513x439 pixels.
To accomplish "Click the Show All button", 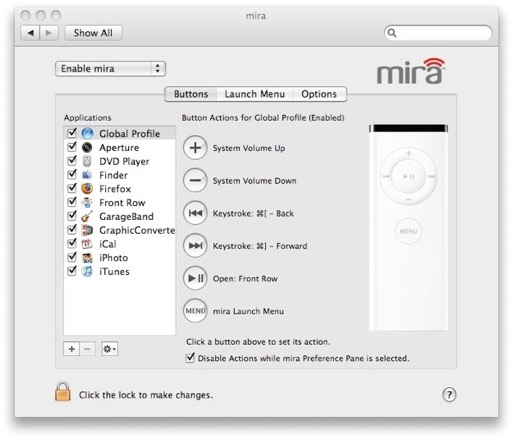I will tap(93, 33).
